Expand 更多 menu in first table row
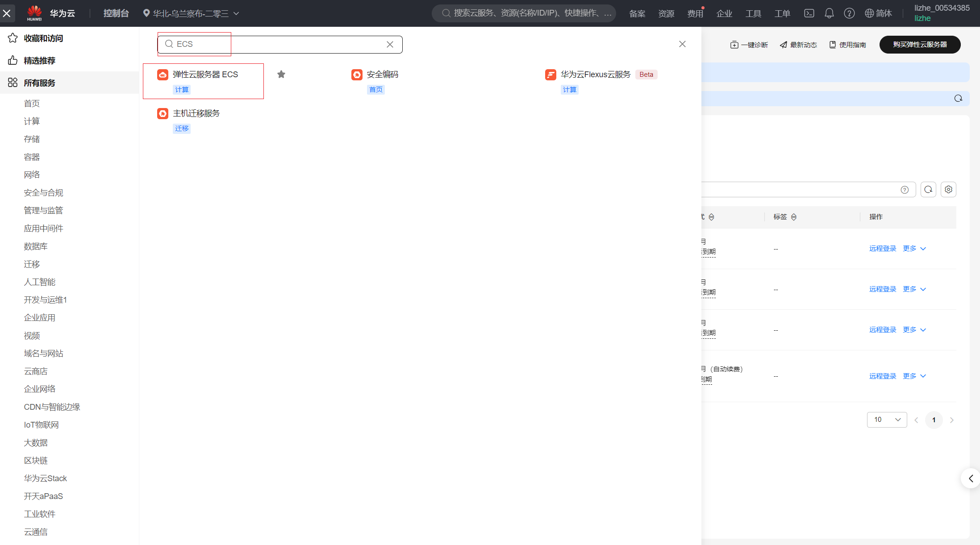 click(x=914, y=249)
